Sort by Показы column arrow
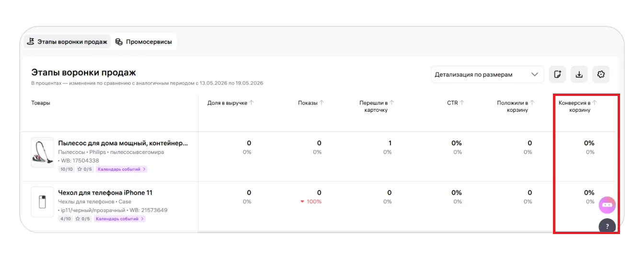The image size is (644, 259). [x=322, y=103]
